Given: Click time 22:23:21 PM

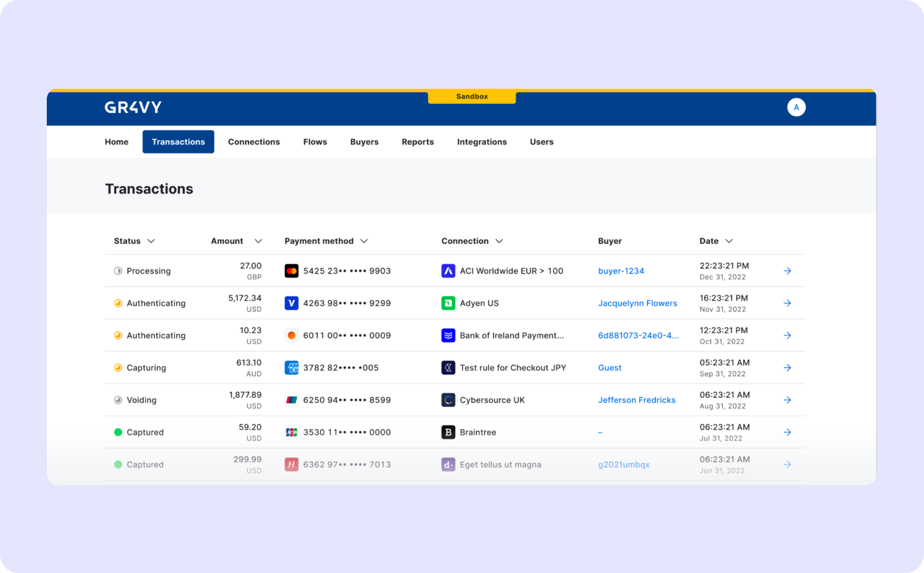Looking at the screenshot, I should click(x=724, y=265).
